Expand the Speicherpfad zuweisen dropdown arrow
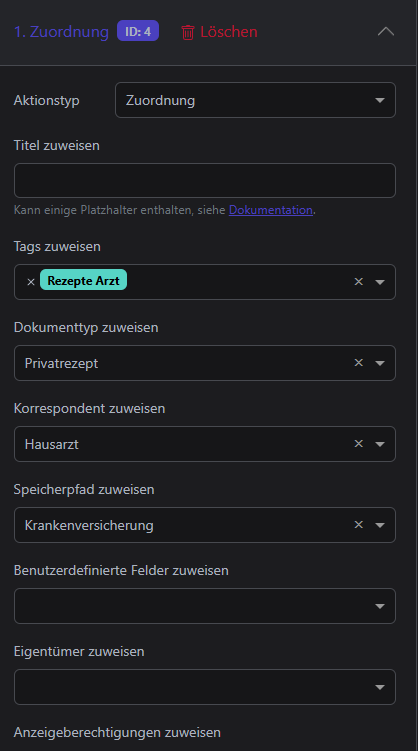 pyautogui.click(x=380, y=525)
